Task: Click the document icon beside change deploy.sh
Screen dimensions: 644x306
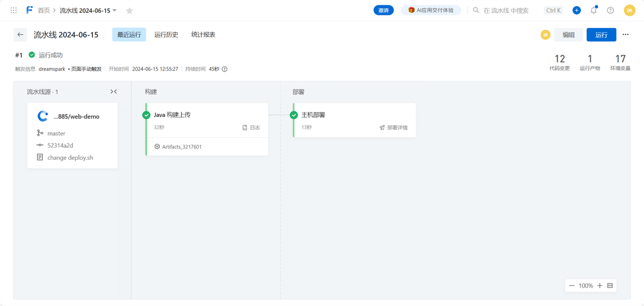Action: [x=40, y=157]
